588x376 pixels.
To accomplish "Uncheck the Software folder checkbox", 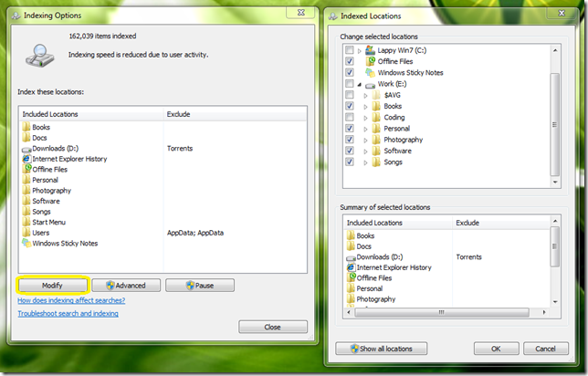I will [350, 151].
